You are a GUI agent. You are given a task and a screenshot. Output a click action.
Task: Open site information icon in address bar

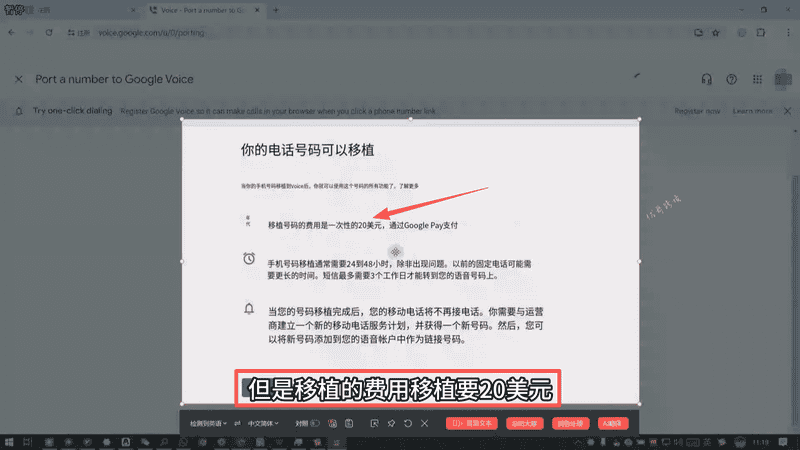71,33
